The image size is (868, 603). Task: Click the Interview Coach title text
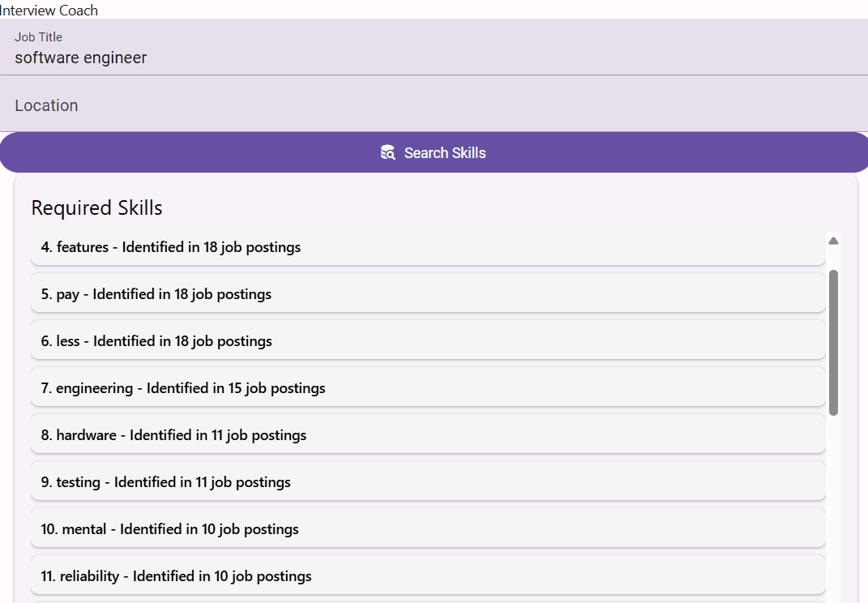pyautogui.click(x=49, y=10)
